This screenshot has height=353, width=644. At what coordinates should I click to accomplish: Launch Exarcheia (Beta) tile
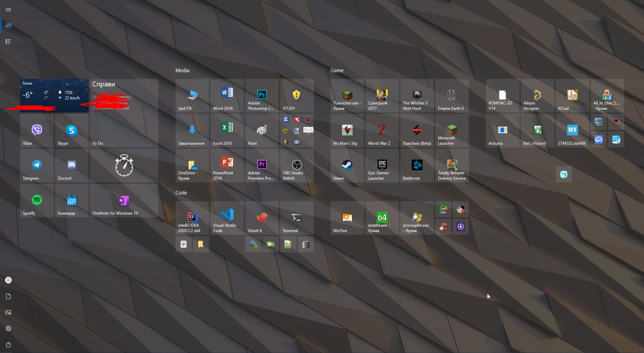(417, 131)
